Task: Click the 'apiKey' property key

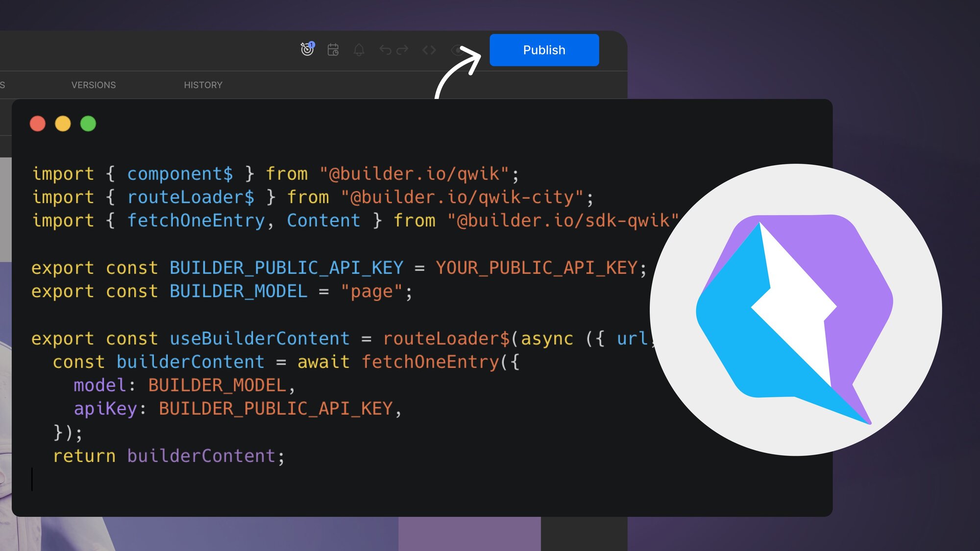Action: [x=105, y=409]
